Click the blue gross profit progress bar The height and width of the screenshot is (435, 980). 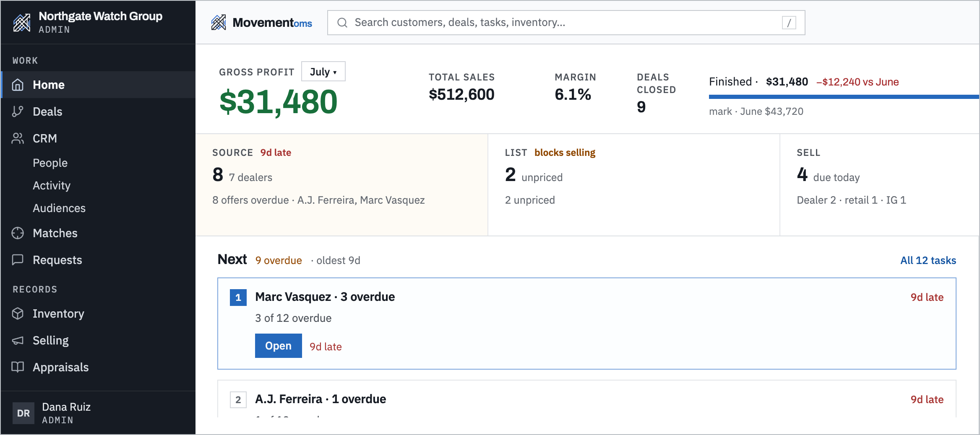844,97
